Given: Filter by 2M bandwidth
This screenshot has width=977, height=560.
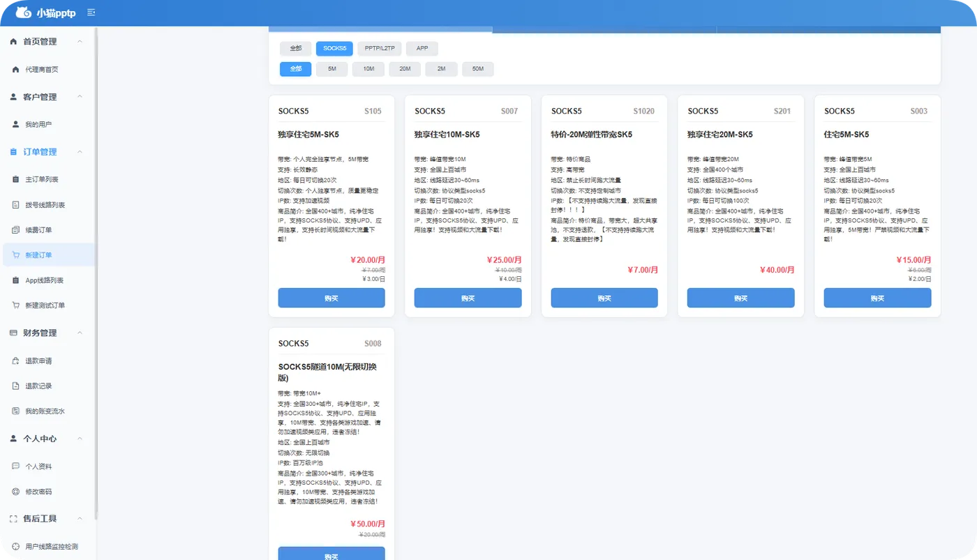Looking at the screenshot, I should (441, 69).
